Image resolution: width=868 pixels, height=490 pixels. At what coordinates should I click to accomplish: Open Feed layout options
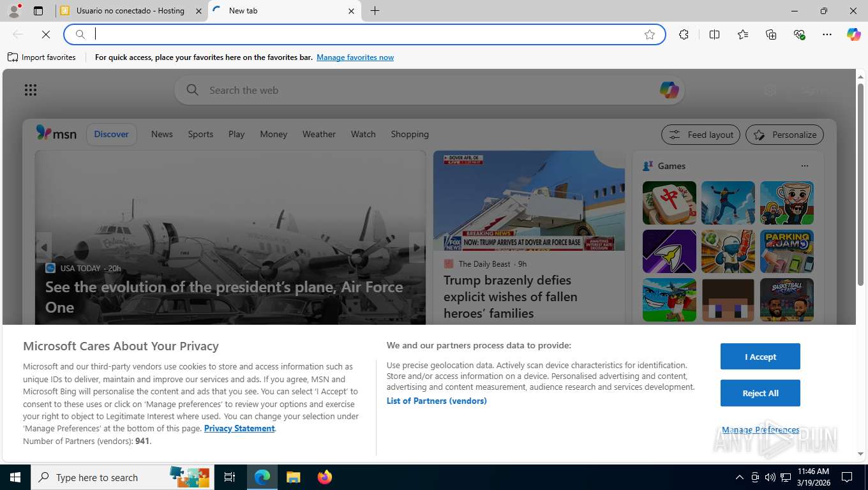click(701, 135)
